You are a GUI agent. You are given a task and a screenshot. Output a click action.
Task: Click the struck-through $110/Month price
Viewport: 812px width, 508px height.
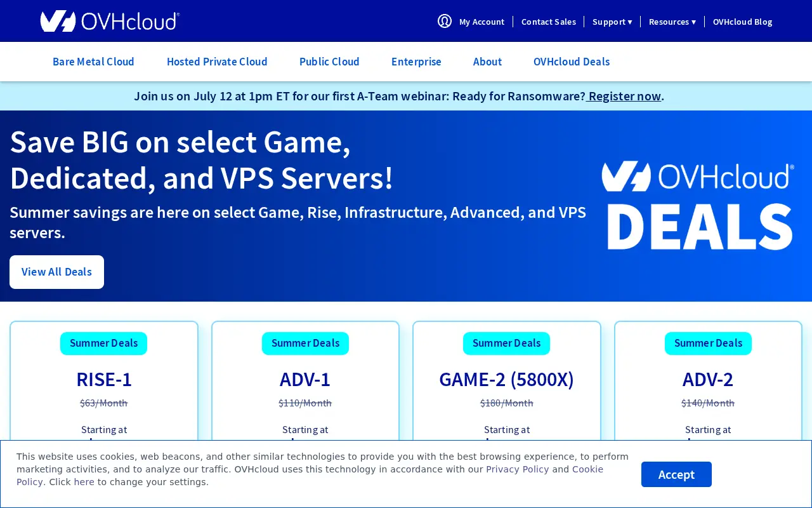tap(305, 403)
